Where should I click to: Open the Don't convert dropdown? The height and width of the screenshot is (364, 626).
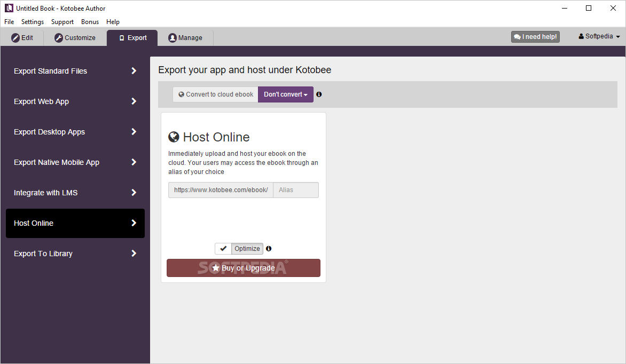(285, 94)
